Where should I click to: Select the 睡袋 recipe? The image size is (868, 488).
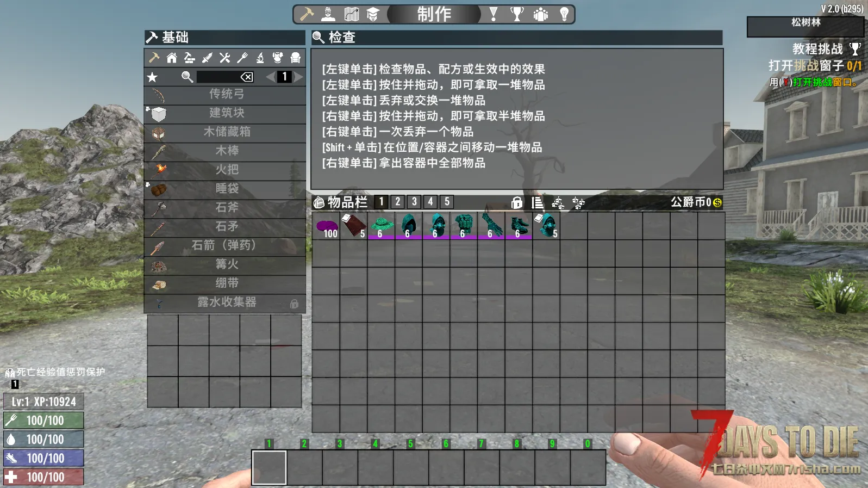click(225, 189)
